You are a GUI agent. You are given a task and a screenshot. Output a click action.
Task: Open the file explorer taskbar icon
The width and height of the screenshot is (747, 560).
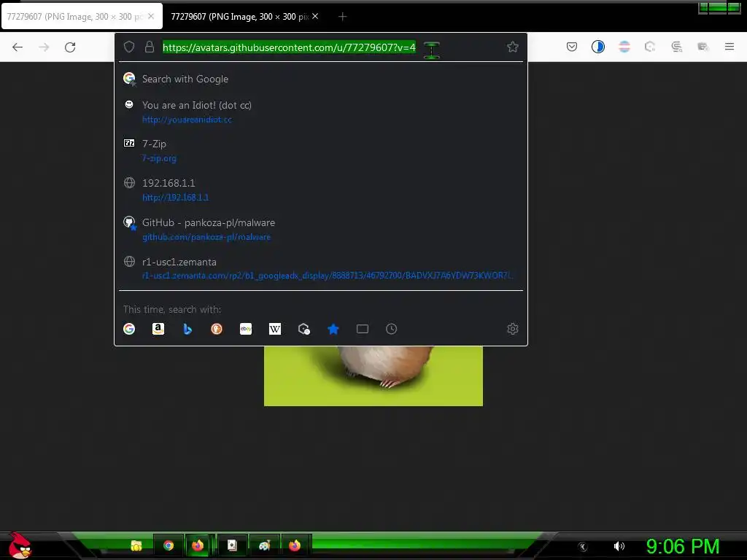136,545
